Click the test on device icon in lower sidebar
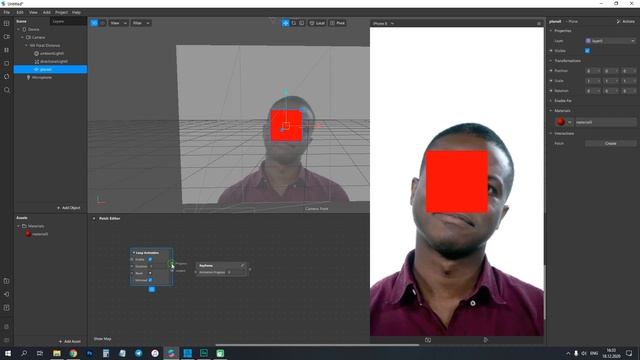The image size is (640, 360). [7, 294]
